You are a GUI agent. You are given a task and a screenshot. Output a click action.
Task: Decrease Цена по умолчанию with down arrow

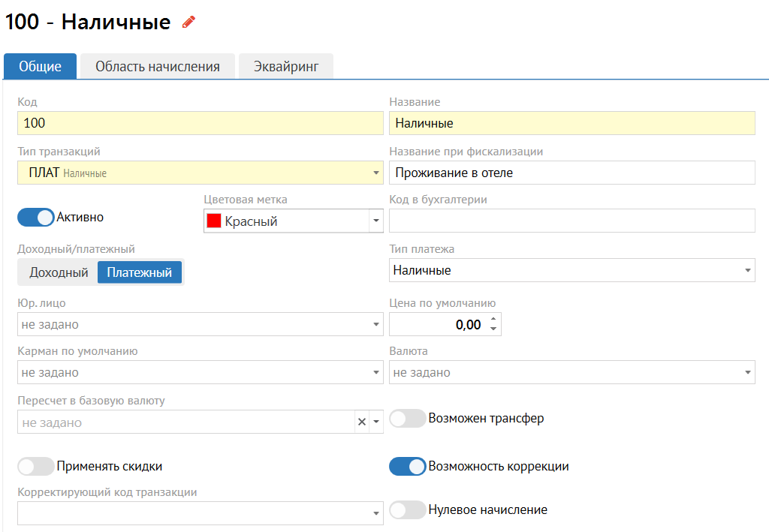[x=493, y=329]
